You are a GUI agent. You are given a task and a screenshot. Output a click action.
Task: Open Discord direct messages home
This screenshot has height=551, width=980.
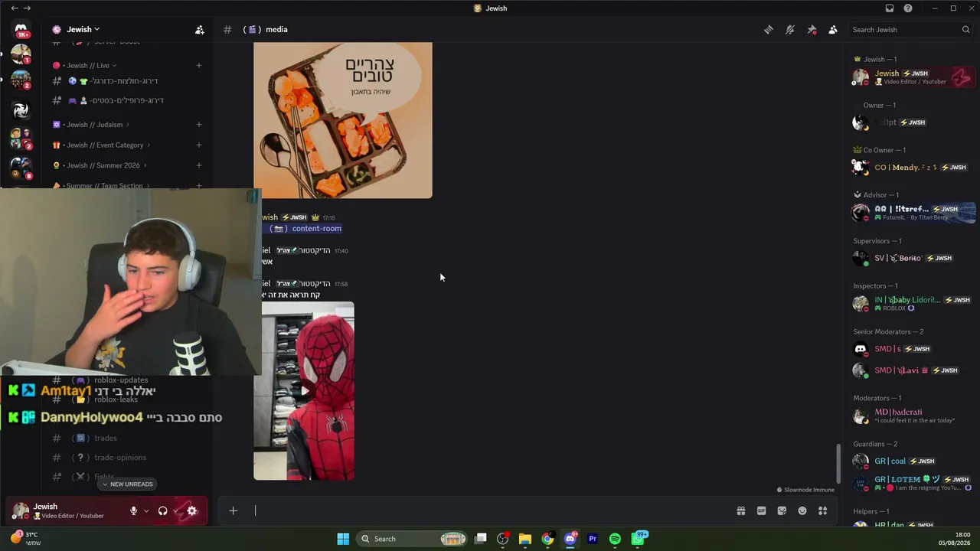21,30
